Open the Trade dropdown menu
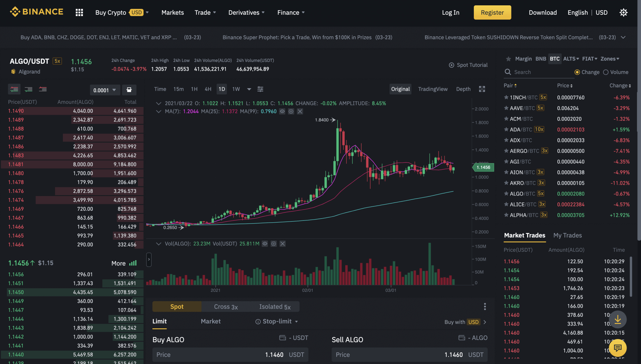The image size is (641, 364). coord(205,13)
